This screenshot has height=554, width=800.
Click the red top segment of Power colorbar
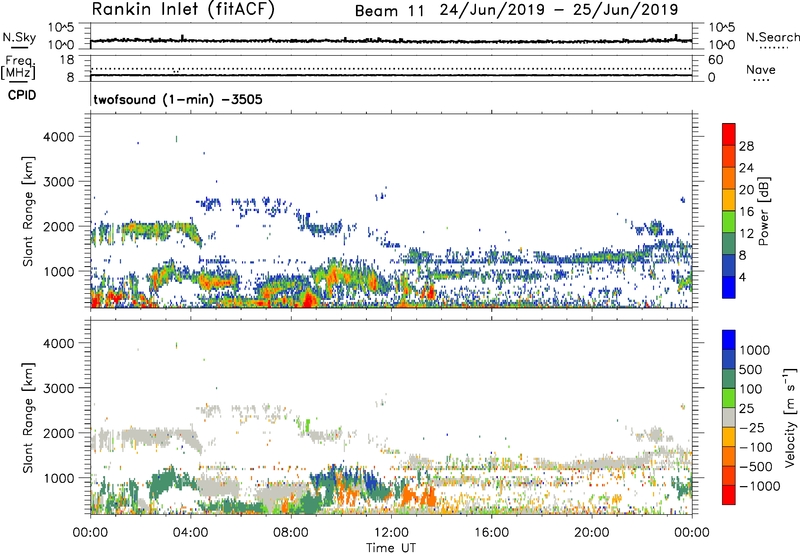pos(729,134)
